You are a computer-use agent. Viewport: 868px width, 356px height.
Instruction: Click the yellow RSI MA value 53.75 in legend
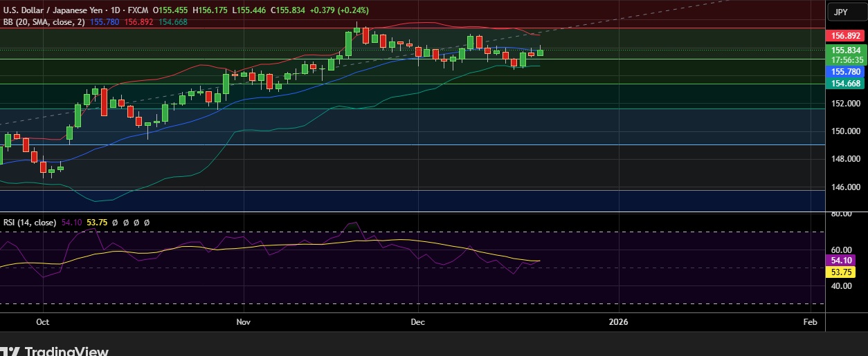pos(97,223)
